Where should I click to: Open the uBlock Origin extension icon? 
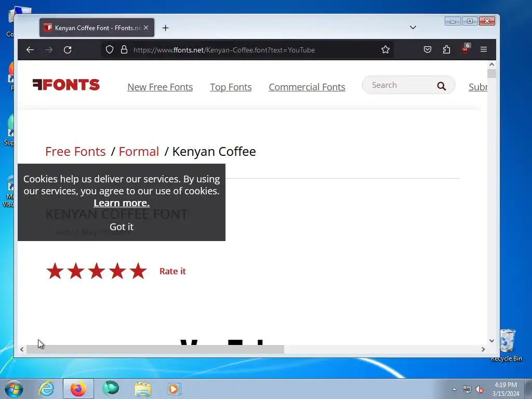(465, 49)
